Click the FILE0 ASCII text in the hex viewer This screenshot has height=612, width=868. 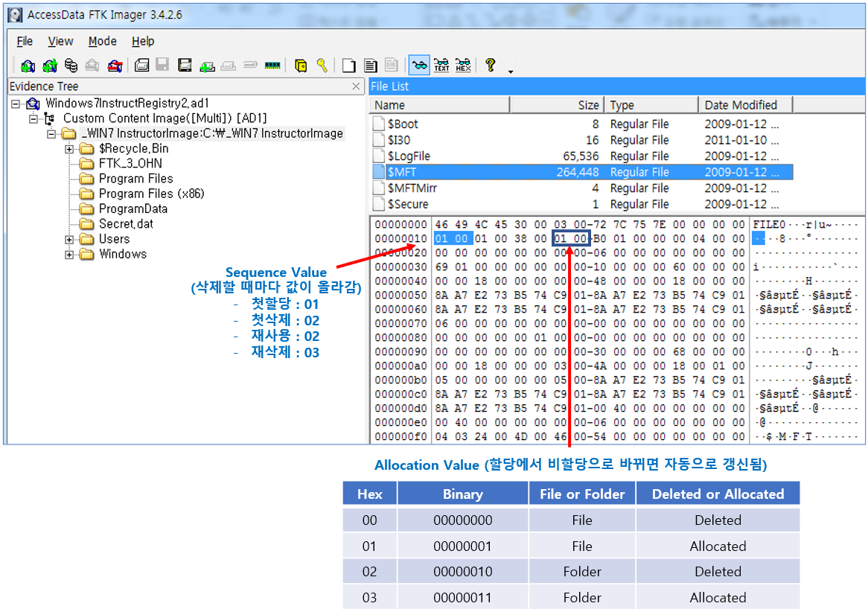[x=769, y=224]
